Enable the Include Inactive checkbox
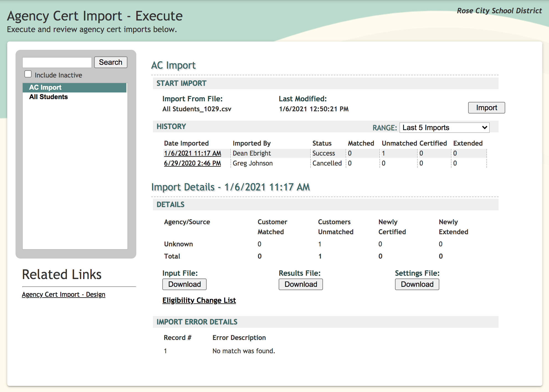549x392 pixels. click(x=28, y=74)
